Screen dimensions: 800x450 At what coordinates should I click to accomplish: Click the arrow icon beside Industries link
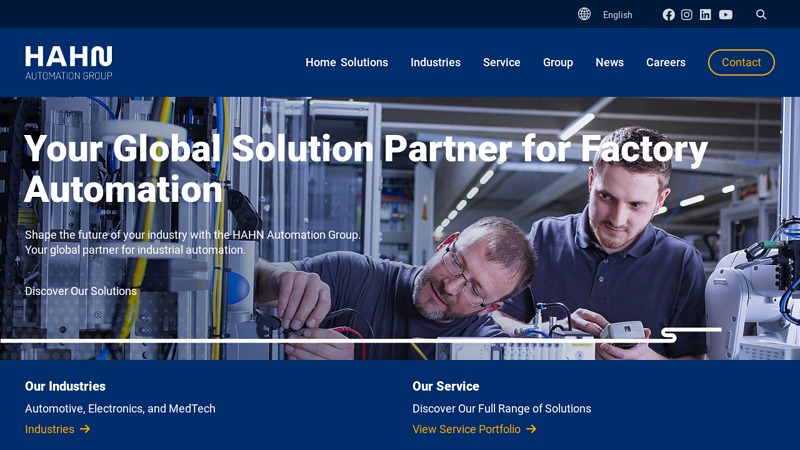(85, 429)
